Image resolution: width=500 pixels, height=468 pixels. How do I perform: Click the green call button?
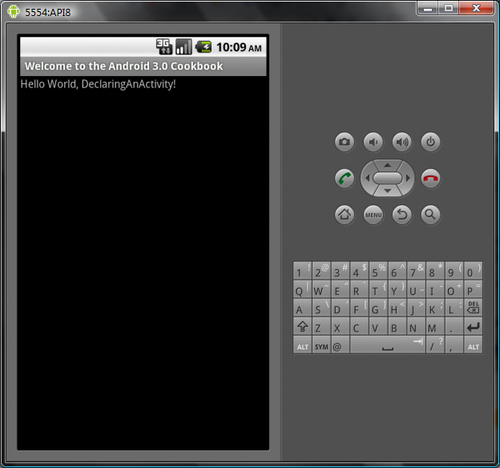(344, 178)
